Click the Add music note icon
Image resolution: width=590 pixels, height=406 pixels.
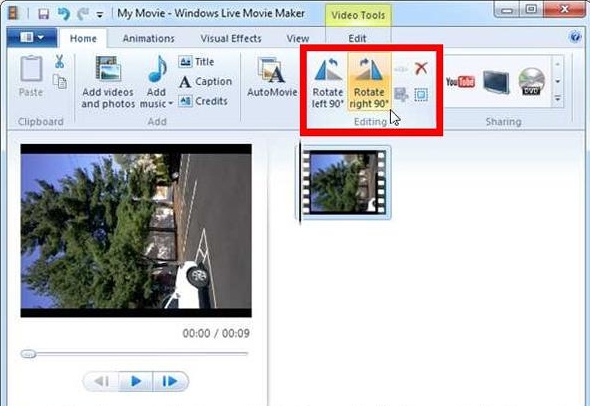157,70
